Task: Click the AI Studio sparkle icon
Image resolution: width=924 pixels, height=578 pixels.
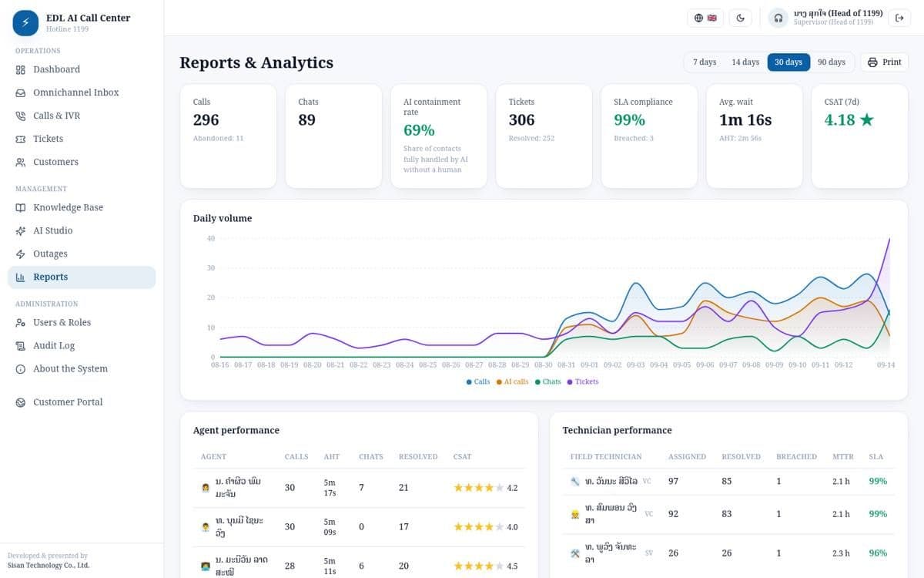Action: (21, 230)
